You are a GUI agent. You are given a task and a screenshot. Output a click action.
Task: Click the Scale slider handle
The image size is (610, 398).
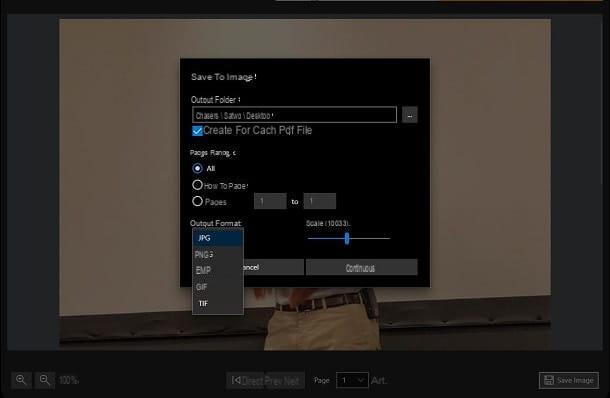(347, 238)
